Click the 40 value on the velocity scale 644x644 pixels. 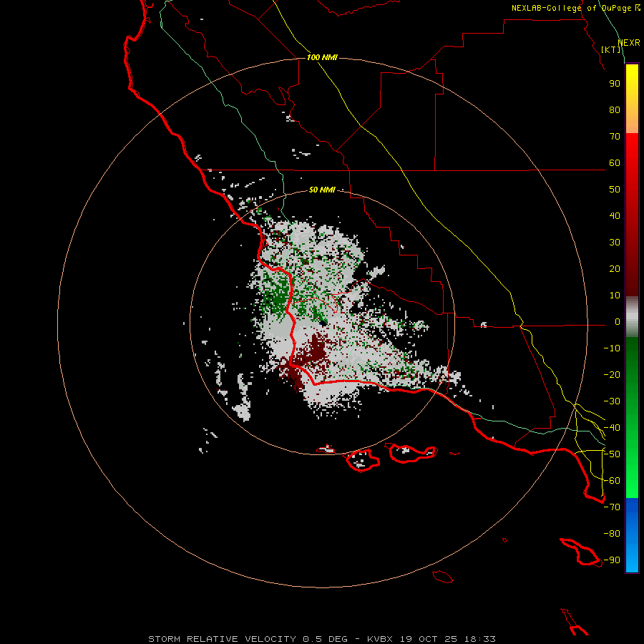click(615, 216)
